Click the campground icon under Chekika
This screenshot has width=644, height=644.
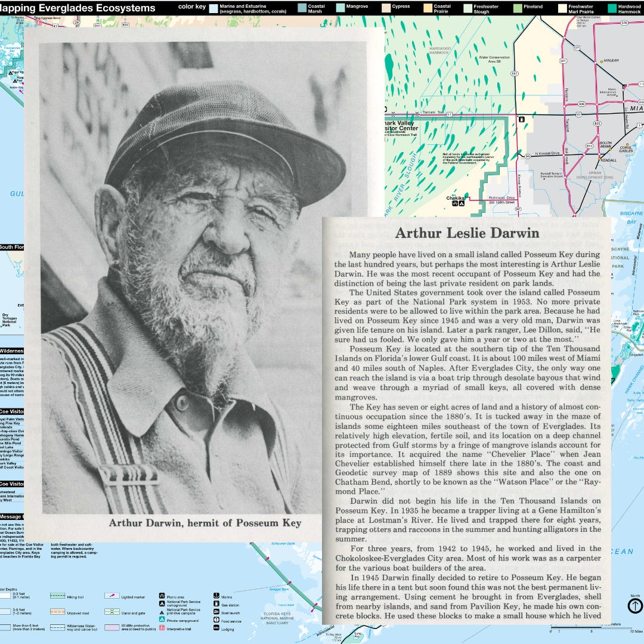462,203
